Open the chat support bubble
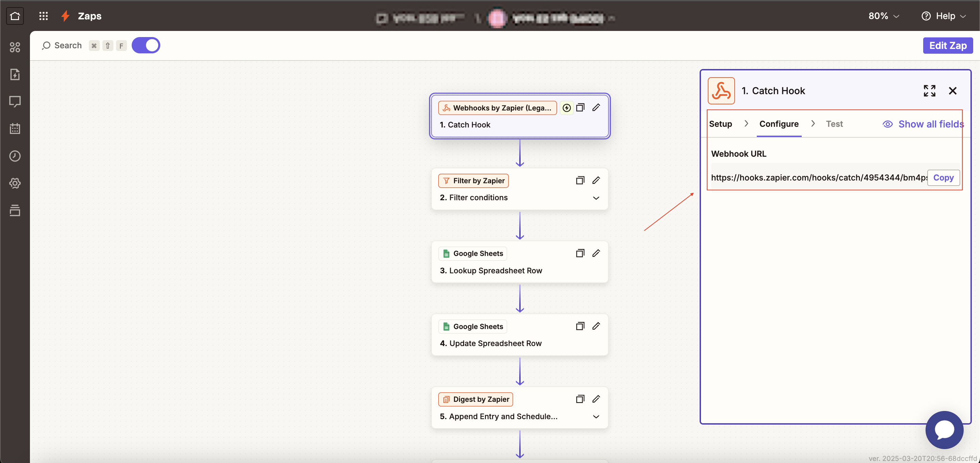Viewport: 980px width, 463px height. [944, 430]
